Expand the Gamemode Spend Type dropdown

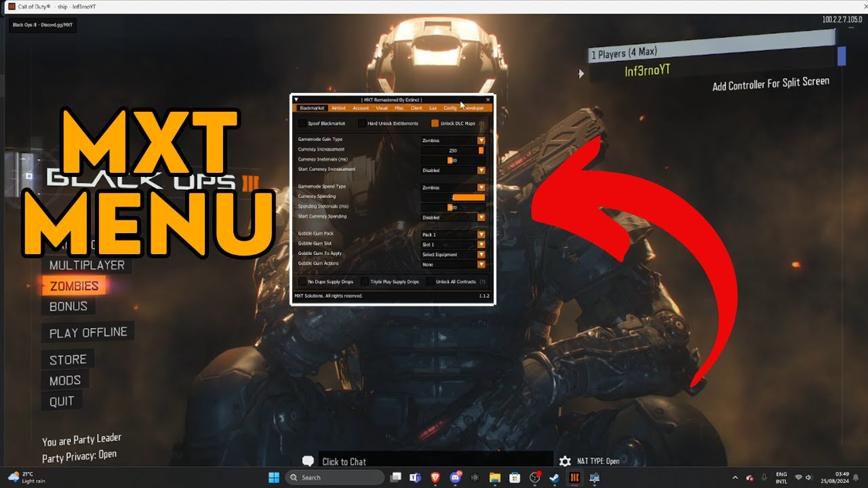[481, 187]
